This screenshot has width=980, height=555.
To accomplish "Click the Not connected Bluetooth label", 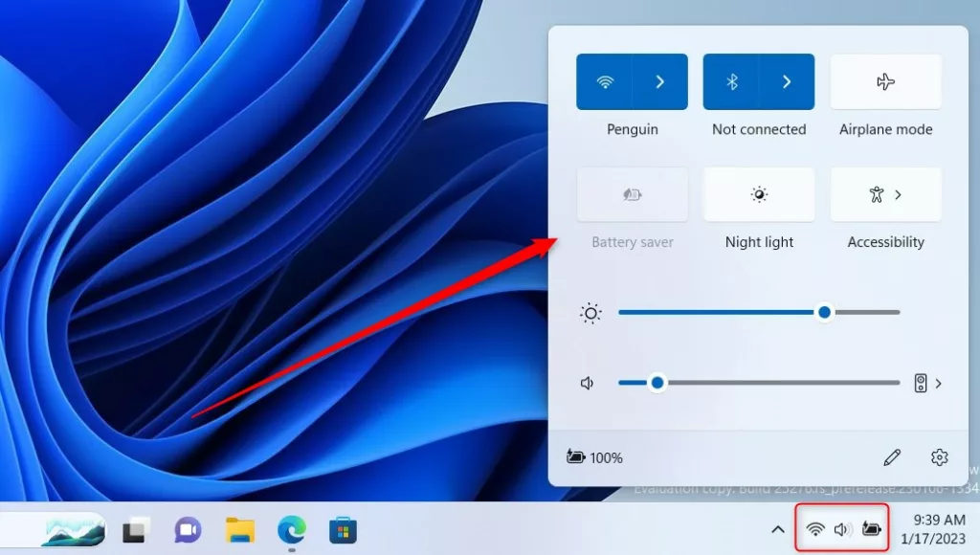I will (759, 129).
